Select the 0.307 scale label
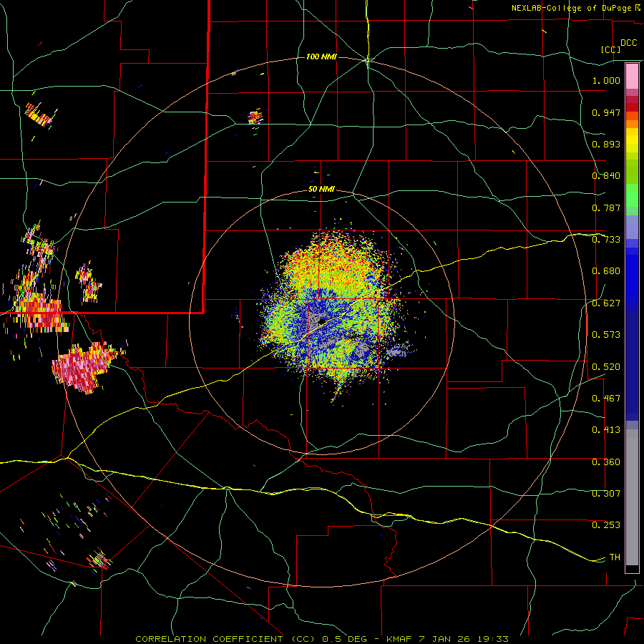 pos(606,494)
